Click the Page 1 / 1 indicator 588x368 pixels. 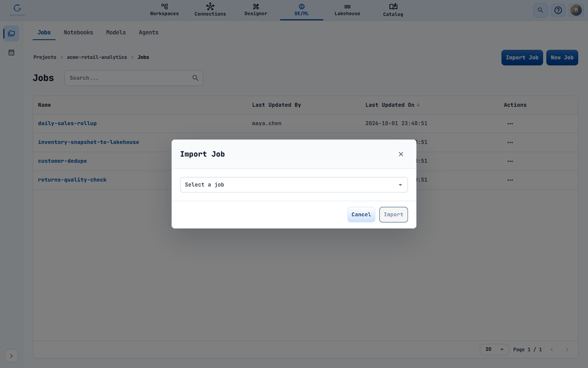click(527, 350)
